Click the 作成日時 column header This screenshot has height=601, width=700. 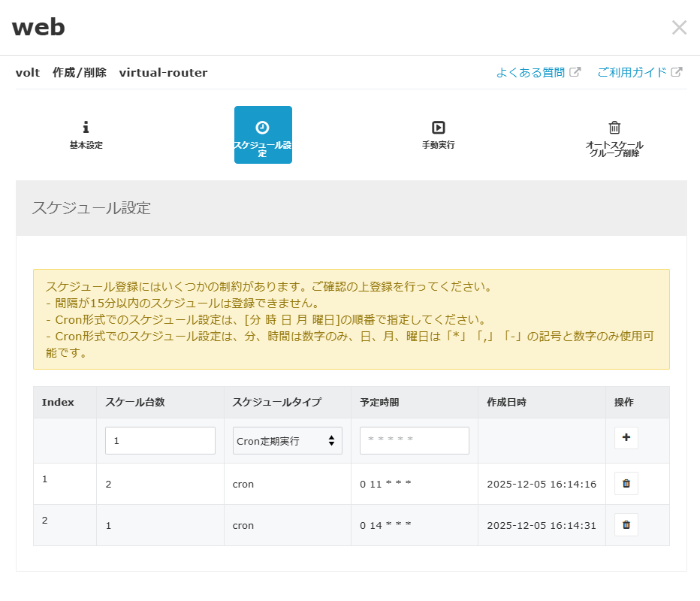506,403
